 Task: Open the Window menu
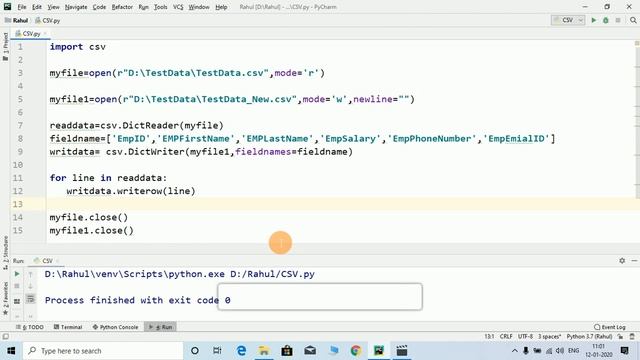pyautogui.click(x=199, y=7)
